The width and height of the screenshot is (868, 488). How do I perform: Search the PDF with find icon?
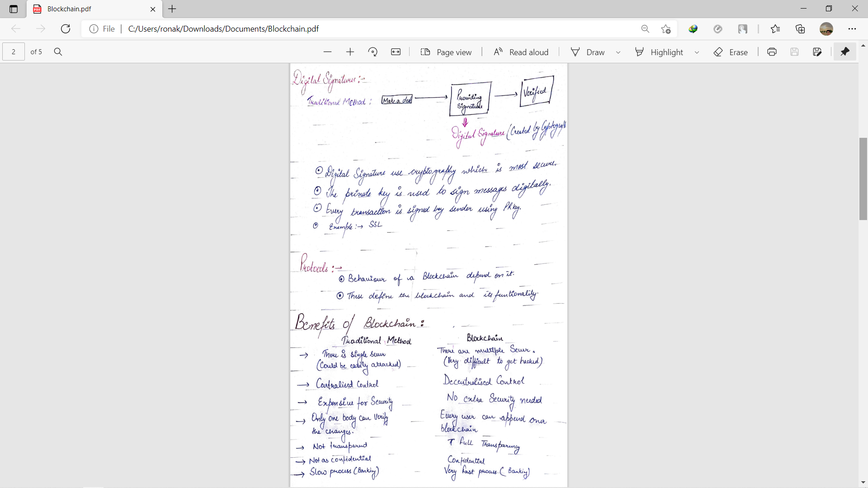click(x=58, y=52)
